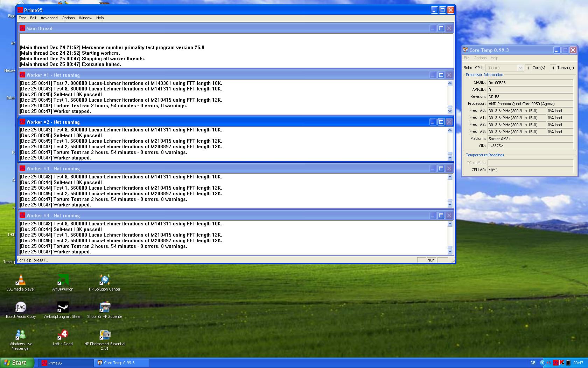Viewport: 588px width, 368px height.
Task: Click the Worker #3 window icon
Action: [x=22, y=169]
